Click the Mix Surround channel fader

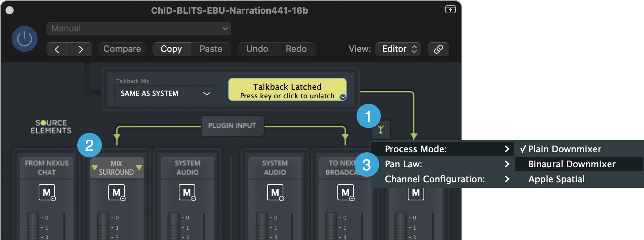click(x=103, y=226)
